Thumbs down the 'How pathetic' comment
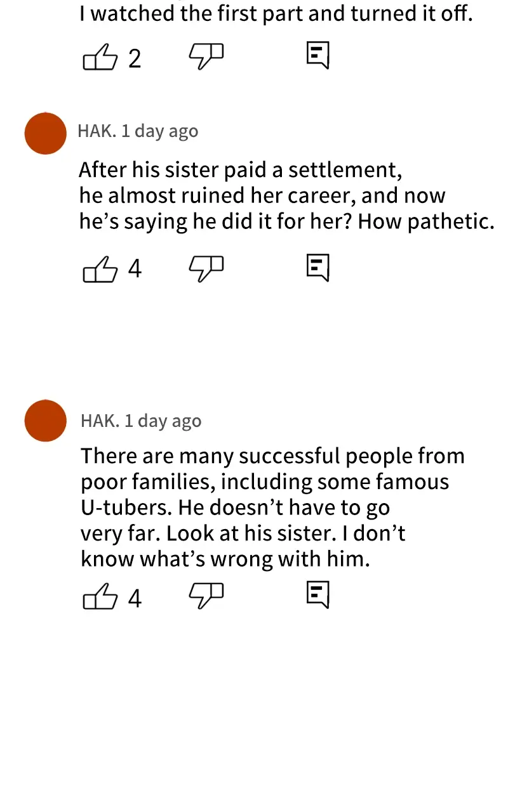The height and width of the screenshot is (812, 508). point(206,268)
